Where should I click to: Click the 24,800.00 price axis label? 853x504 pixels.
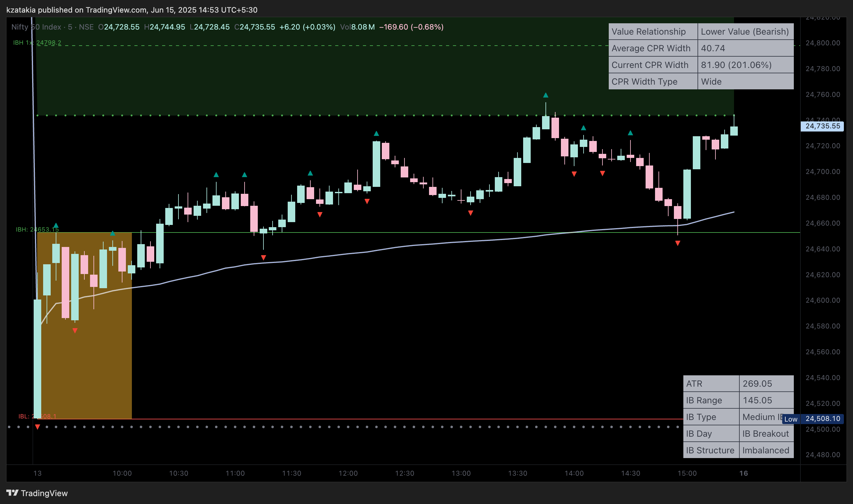[x=823, y=43]
